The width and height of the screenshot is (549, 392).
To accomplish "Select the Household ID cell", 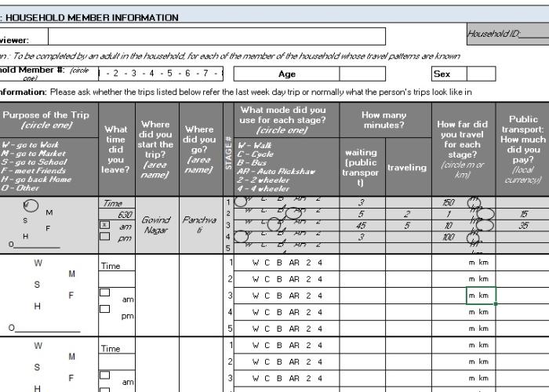I will (x=507, y=34).
